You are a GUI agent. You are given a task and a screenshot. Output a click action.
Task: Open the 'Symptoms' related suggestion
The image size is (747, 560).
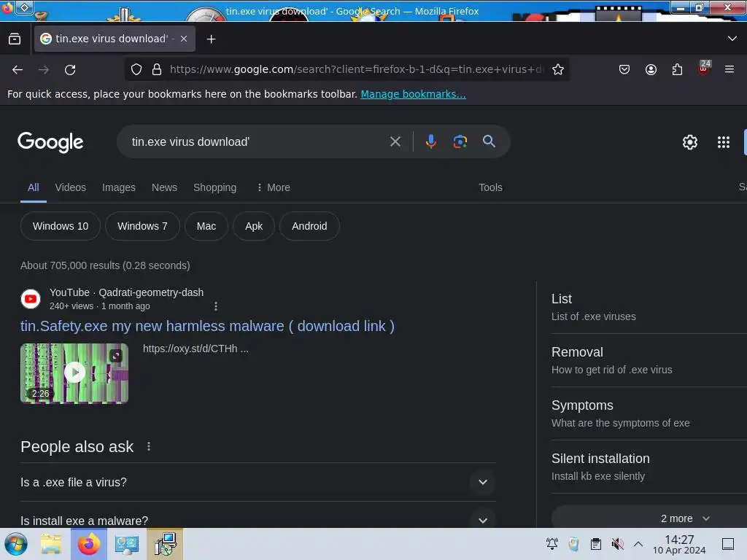coord(649,414)
